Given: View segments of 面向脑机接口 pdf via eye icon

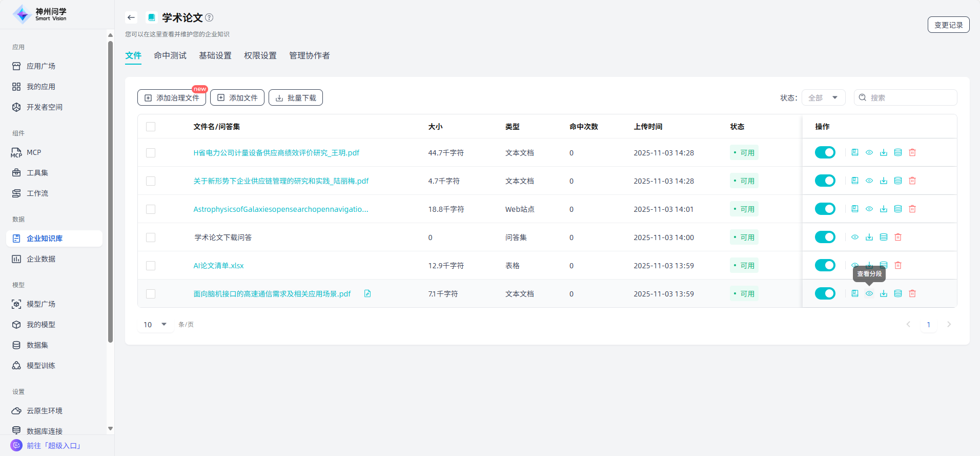Looking at the screenshot, I should click(869, 293).
